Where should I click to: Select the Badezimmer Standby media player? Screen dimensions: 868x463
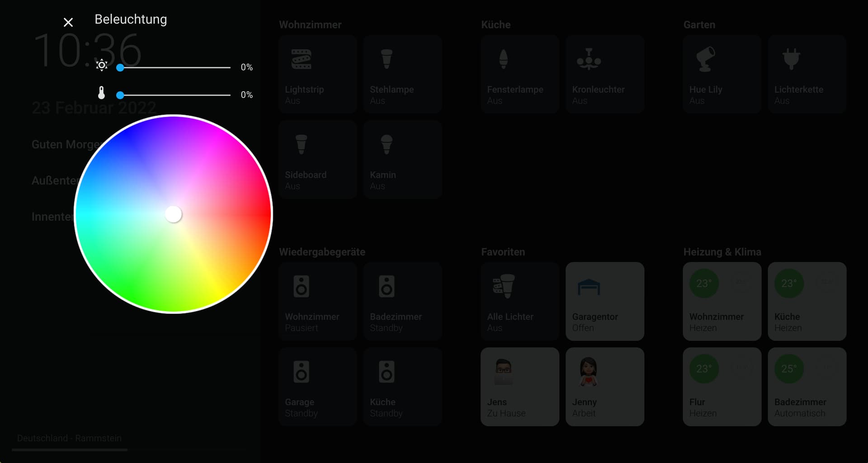[402, 301]
